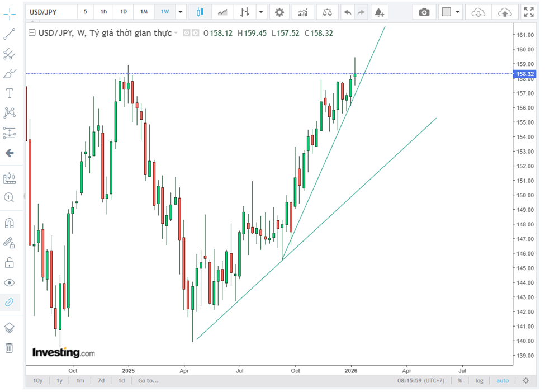Open the object tree layers icon
Screen dimensions: 545x392
point(10,328)
